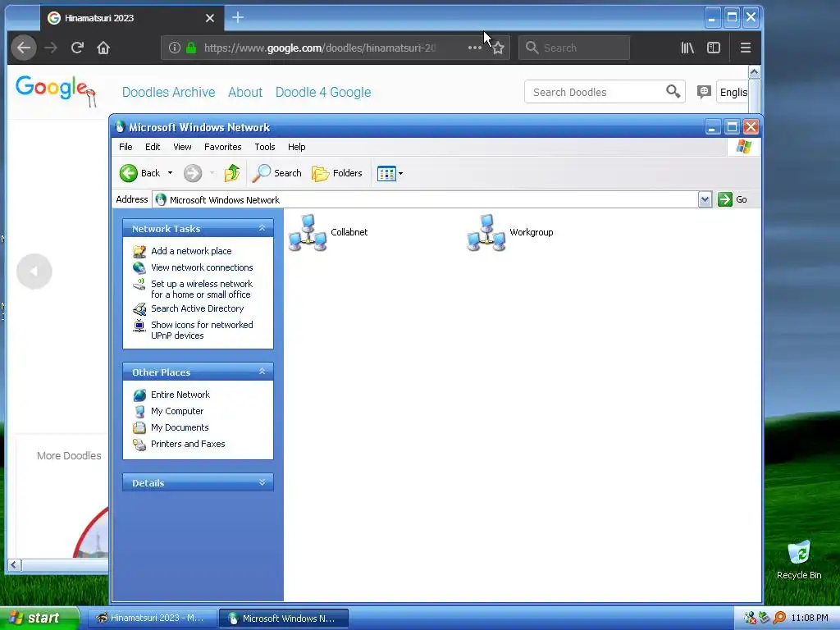The height and width of the screenshot is (630, 840).
Task: Open the File menu
Action: pos(126,147)
